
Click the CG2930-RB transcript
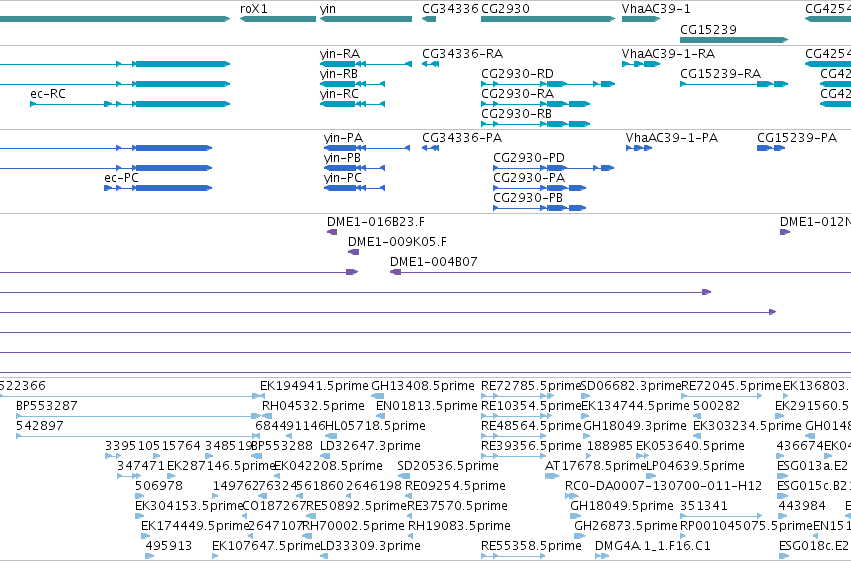536,124
